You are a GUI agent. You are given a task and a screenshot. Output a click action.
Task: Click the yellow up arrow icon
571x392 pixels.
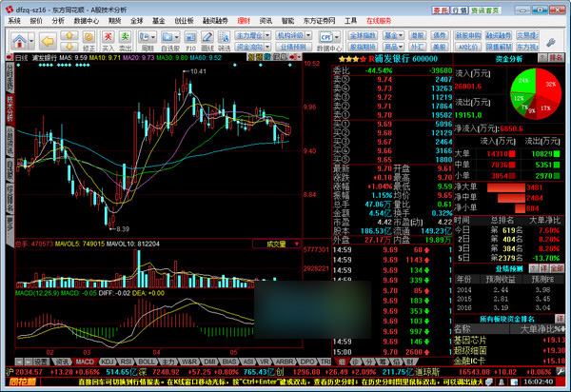(x=69, y=35)
